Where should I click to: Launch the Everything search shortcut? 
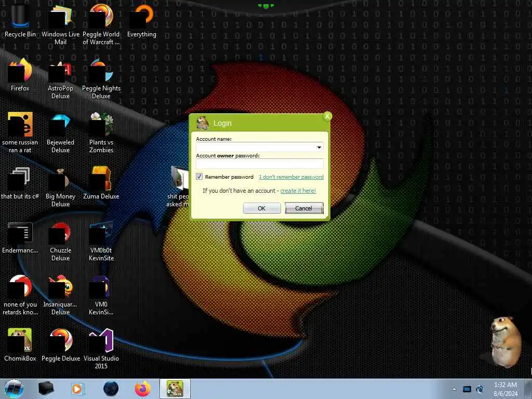point(142,20)
